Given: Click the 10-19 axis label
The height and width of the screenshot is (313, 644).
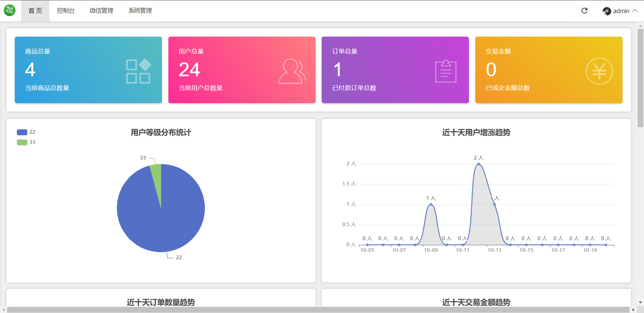Looking at the screenshot, I should click(590, 250).
